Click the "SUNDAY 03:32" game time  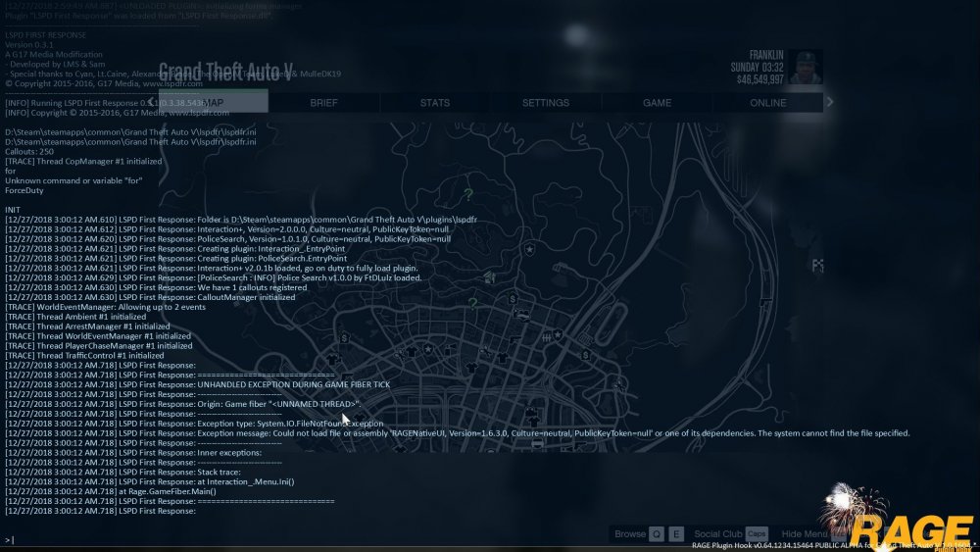pyautogui.click(x=757, y=67)
